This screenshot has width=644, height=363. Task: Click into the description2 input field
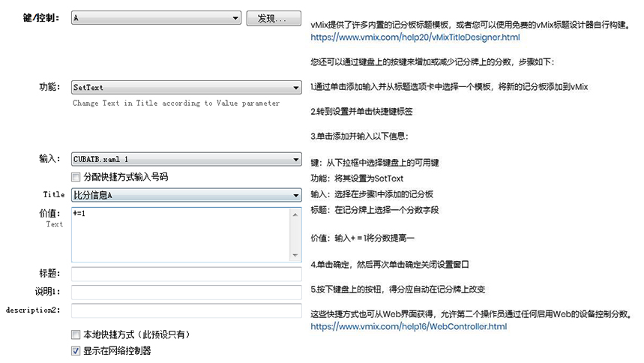187,310
